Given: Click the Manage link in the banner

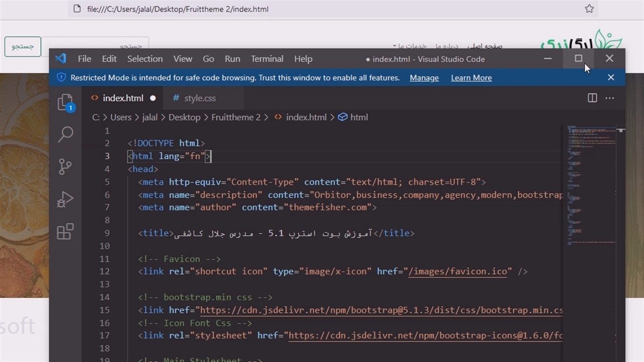Looking at the screenshot, I should (x=424, y=78).
